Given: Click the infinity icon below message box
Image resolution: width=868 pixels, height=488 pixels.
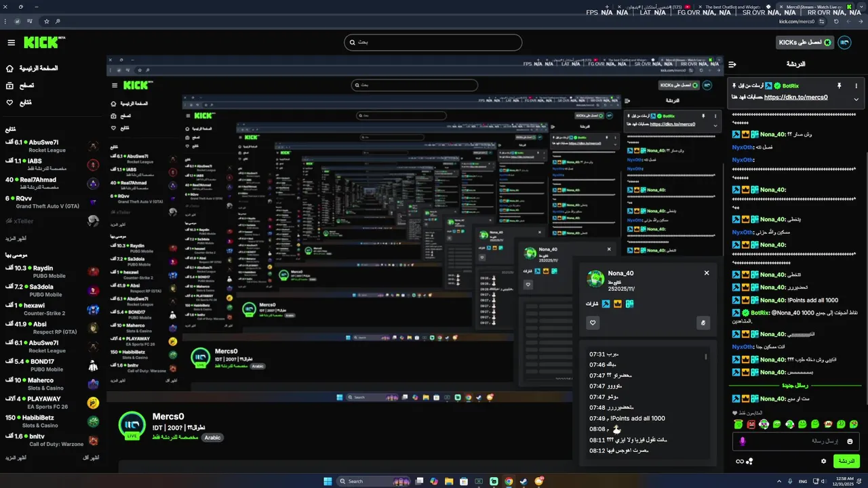Looking at the screenshot, I should (740, 462).
